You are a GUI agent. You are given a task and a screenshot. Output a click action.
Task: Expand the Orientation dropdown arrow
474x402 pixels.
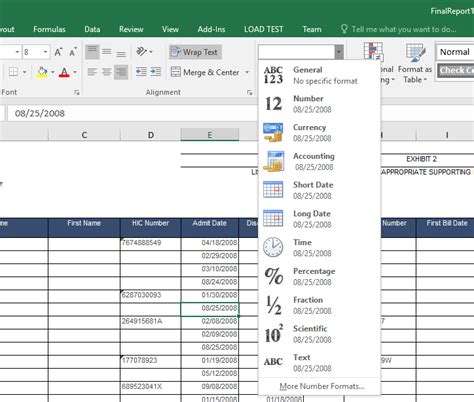[151, 52]
